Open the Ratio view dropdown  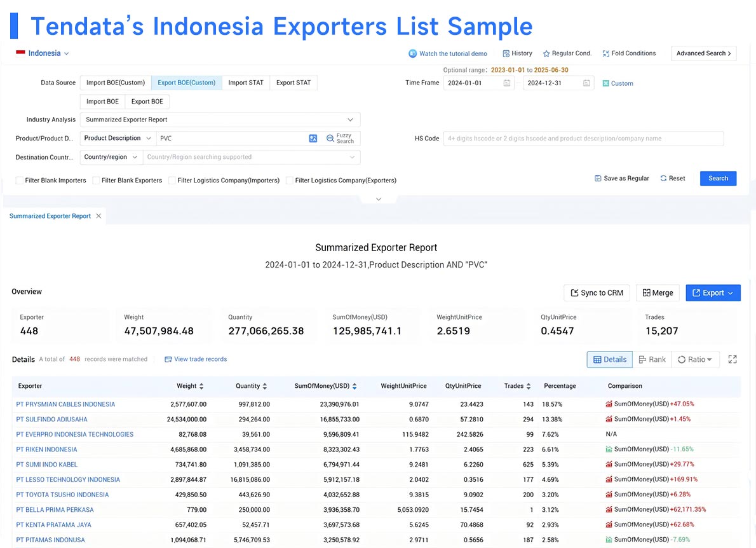coord(695,359)
